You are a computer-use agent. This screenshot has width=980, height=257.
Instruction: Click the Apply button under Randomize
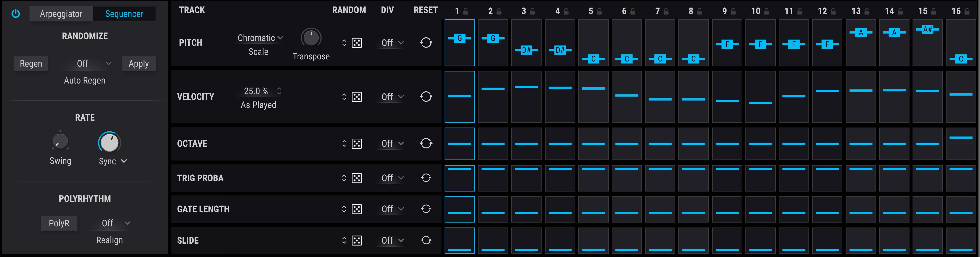tap(139, 64)
